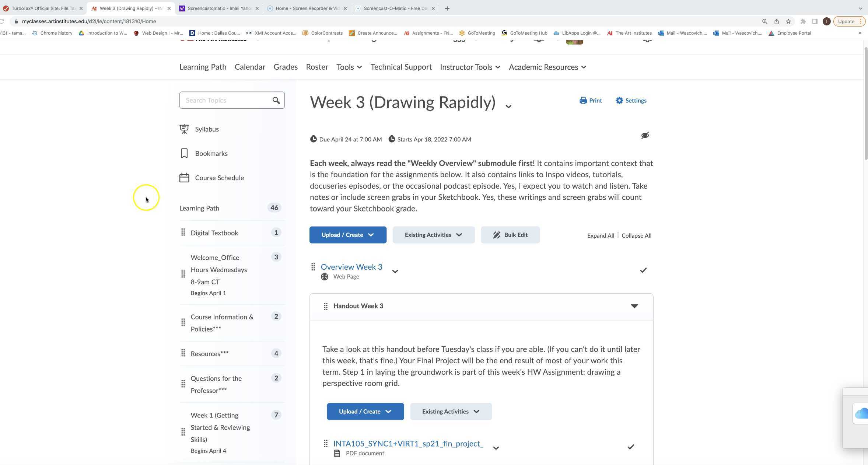The image size is (868, 465).
Task: Open the Grades navigation item
Action: pos(285,67)
